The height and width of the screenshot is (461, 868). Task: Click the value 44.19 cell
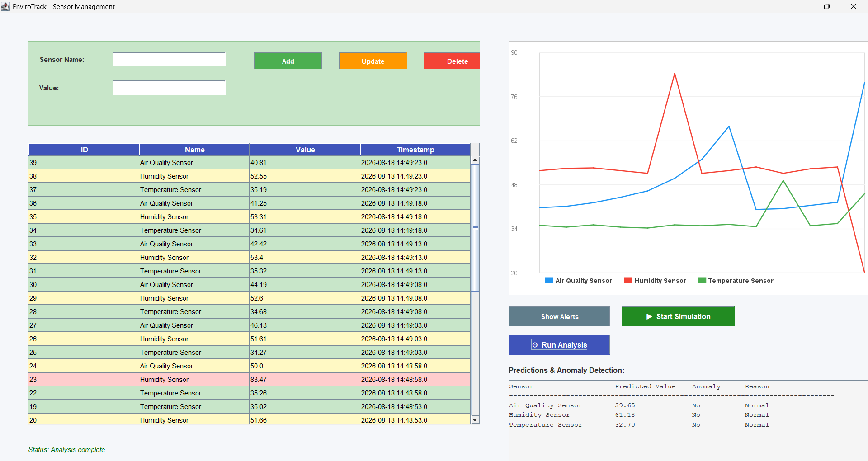pyautogui.click(x=305, y=285)
